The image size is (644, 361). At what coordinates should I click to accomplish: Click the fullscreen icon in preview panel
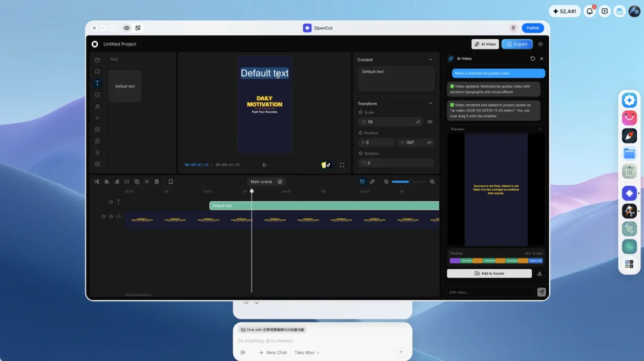coord(342,165)
